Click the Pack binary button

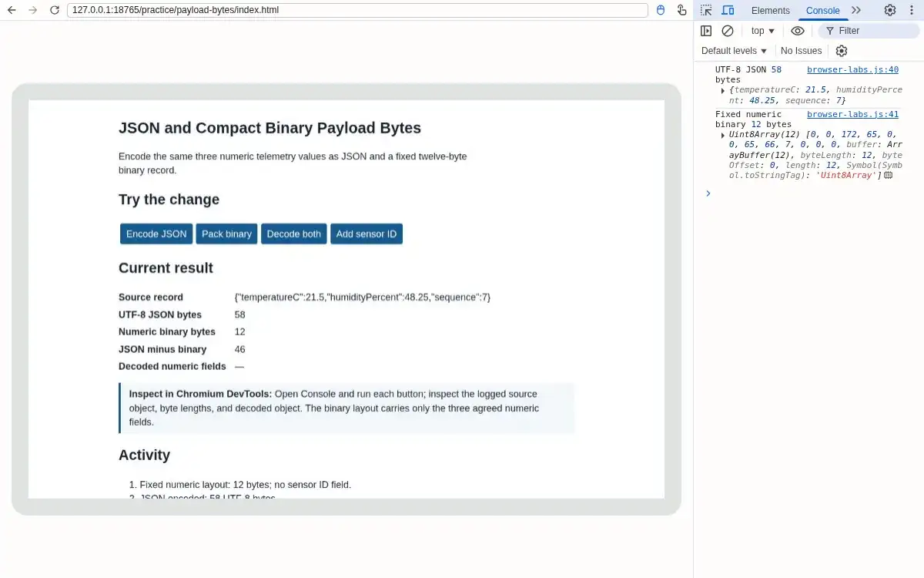[226, 234]
